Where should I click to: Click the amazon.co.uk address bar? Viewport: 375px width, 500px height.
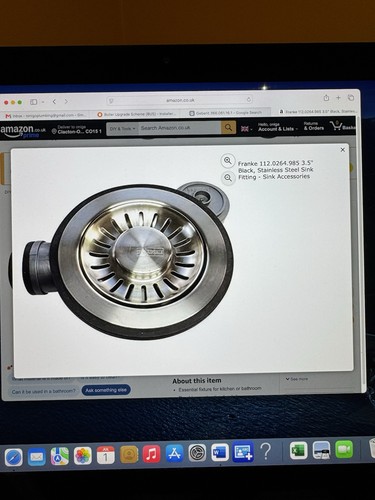180,100
